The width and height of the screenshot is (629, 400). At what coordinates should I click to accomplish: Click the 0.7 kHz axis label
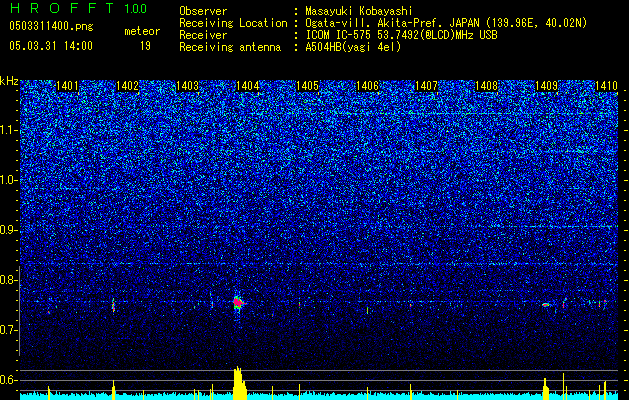click(x=8, y=330)
